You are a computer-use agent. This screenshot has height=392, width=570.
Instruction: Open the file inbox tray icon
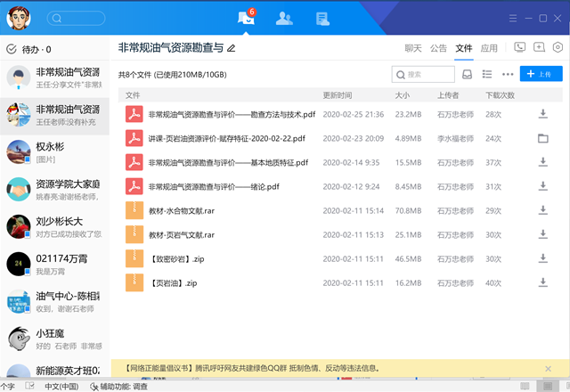point(467,75)
